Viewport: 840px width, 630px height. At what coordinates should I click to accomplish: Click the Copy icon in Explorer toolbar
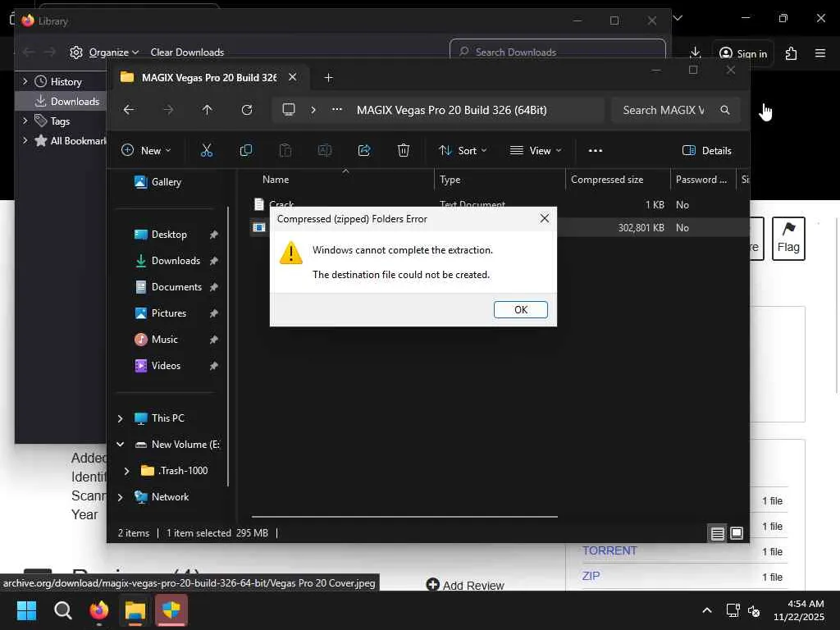click(246, 151)
